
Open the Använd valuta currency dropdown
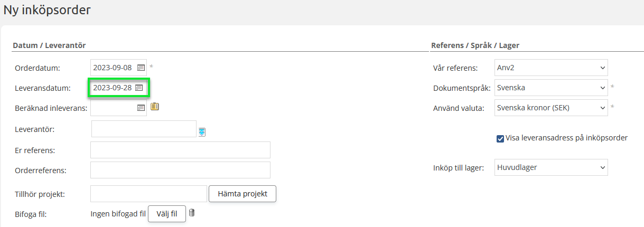click(552, 108)
